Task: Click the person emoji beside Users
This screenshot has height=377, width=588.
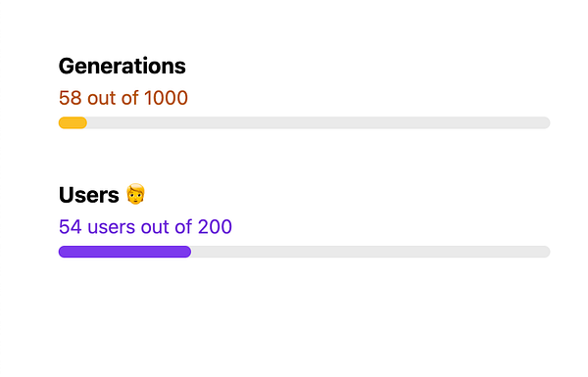Action: tap(135, 194)
